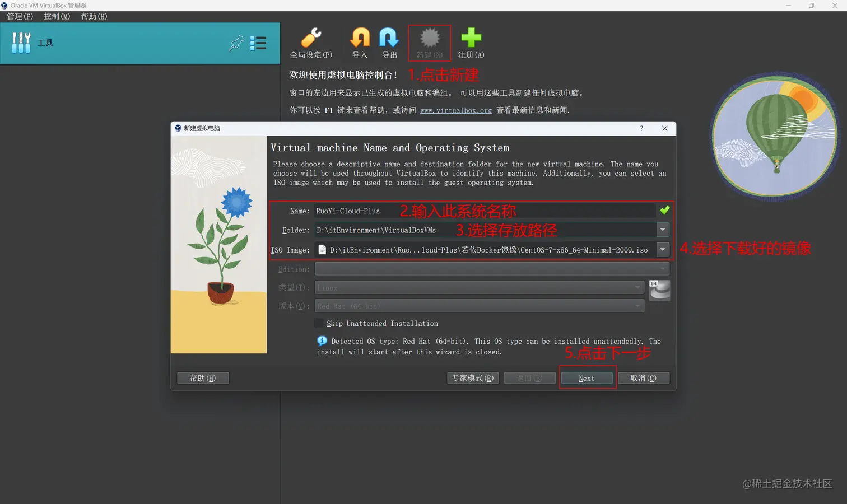The image size is (847, 504).
Task: Click the ISO file icon in image field
Action: tap(322, 250)
